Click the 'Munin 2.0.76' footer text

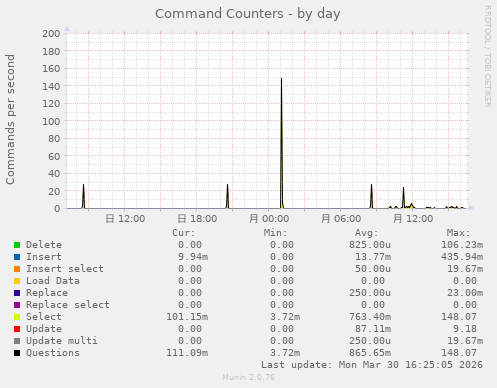click(249, 377)
